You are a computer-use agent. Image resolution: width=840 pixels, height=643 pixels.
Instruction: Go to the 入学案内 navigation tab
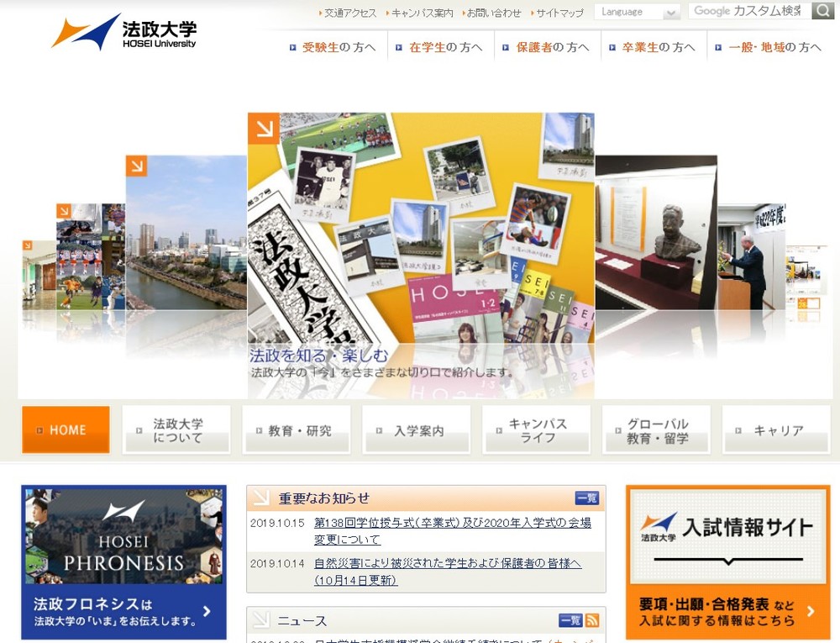416,430
